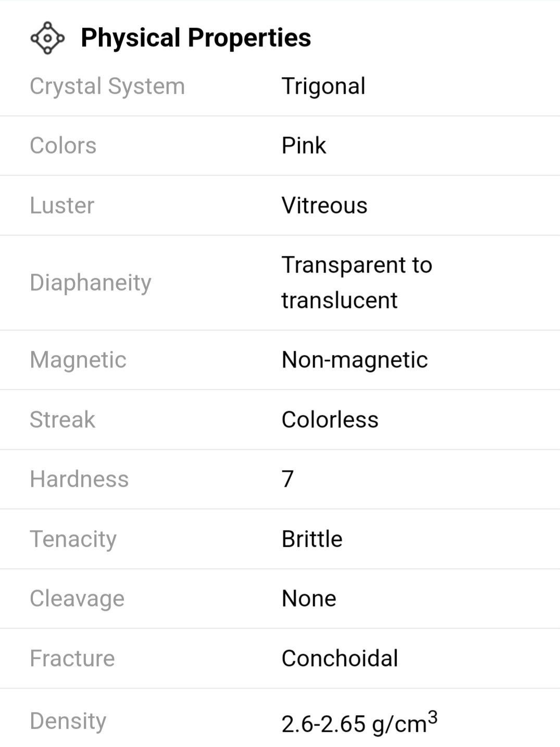Tap the Physical Properties heading
Screen dimensions: 560x747
coord(196,38)
